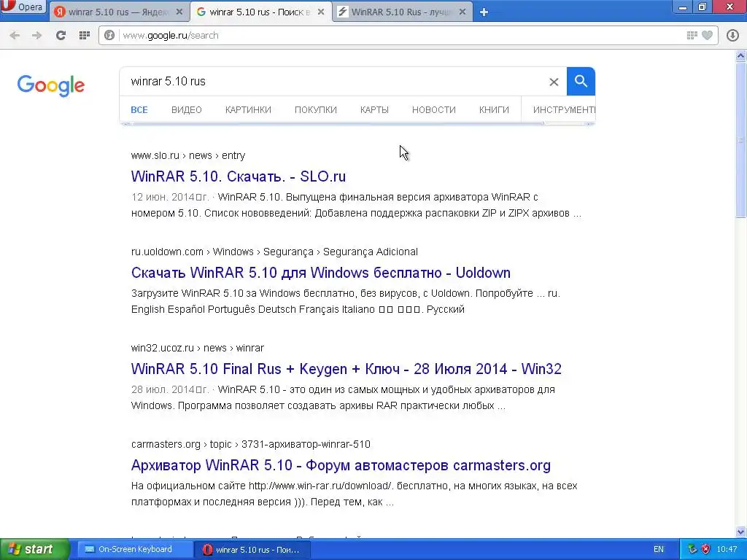Open the Windows start button
This screenshot has width=747, height=560.
[x=35, y=549]
